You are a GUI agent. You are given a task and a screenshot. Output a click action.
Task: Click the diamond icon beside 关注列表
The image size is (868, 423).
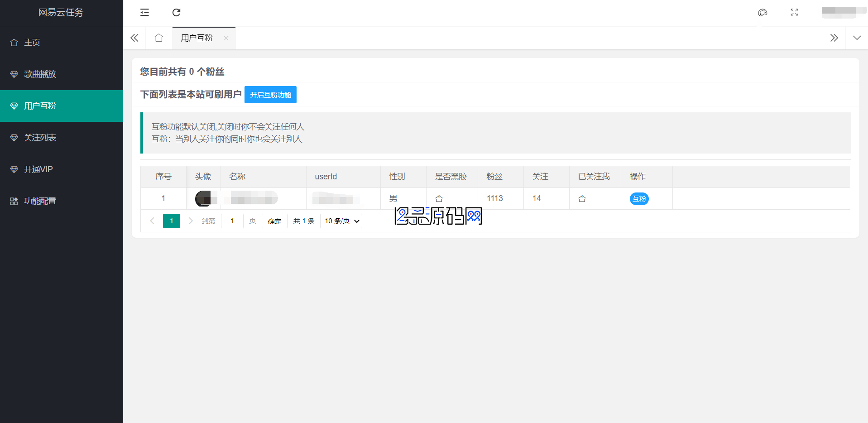pos(14,138)
